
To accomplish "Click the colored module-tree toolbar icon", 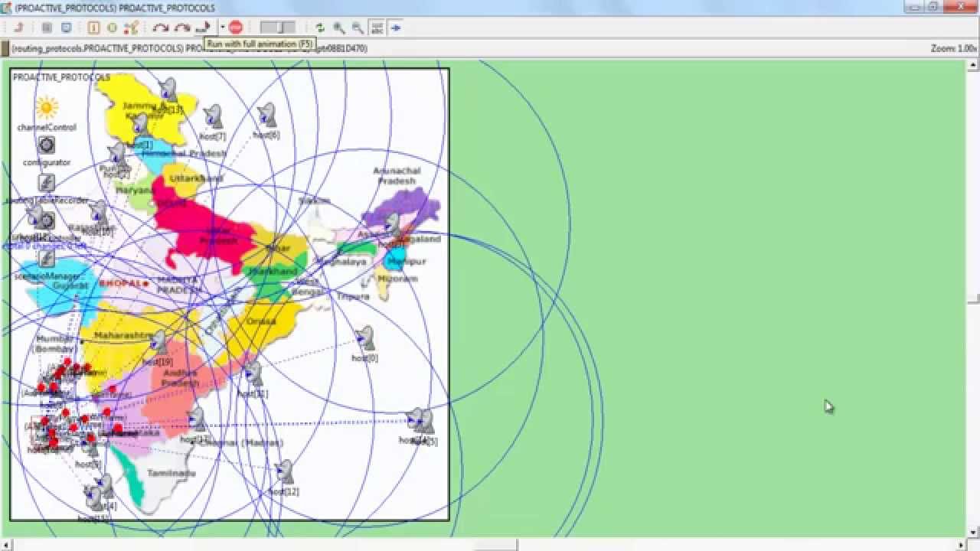I will point(131,28).
